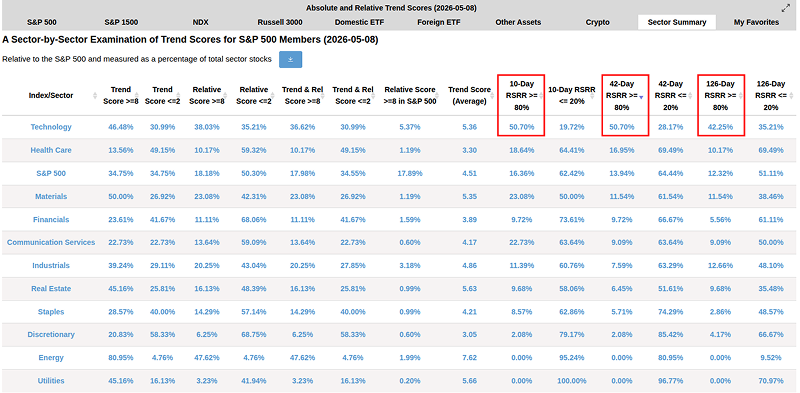Open the S&P 500 tab
The image size is (800, 393).
point(42,22)
